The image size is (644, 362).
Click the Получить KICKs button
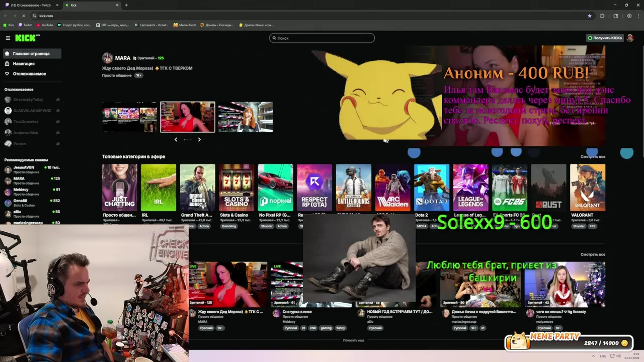(605, 38)
